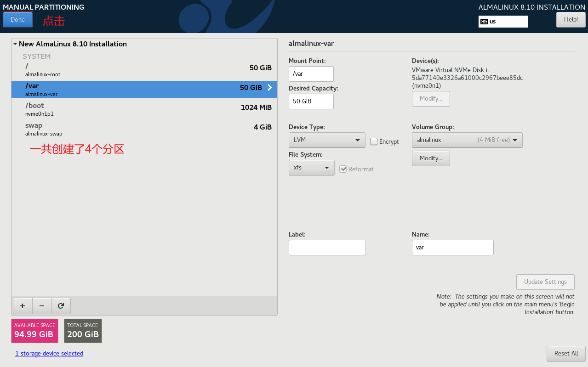Image resolution: width=588 pixels, height=367 pixels.
Task: Click Modify button under Volume Group
Action: (x=431, y=158)
